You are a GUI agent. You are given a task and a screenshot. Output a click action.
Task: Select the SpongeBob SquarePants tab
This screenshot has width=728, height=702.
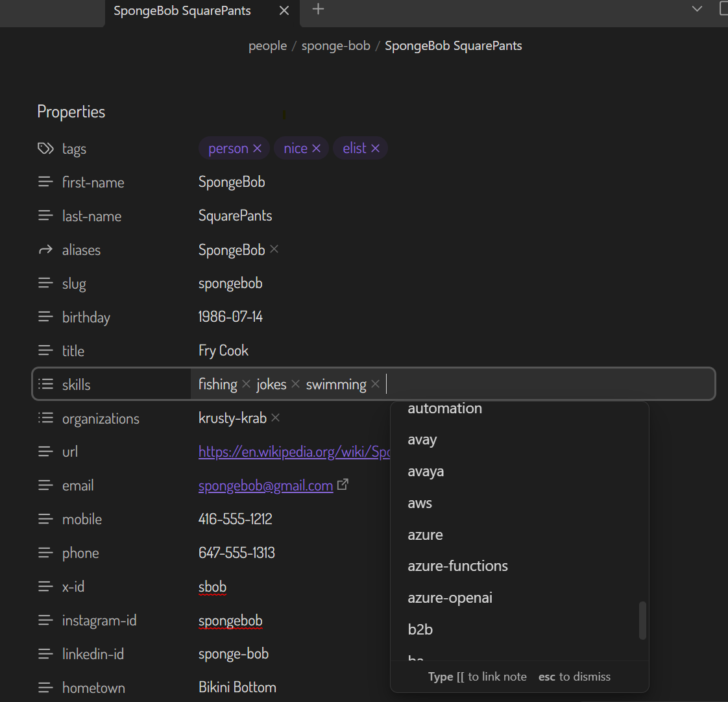point(202,12)
